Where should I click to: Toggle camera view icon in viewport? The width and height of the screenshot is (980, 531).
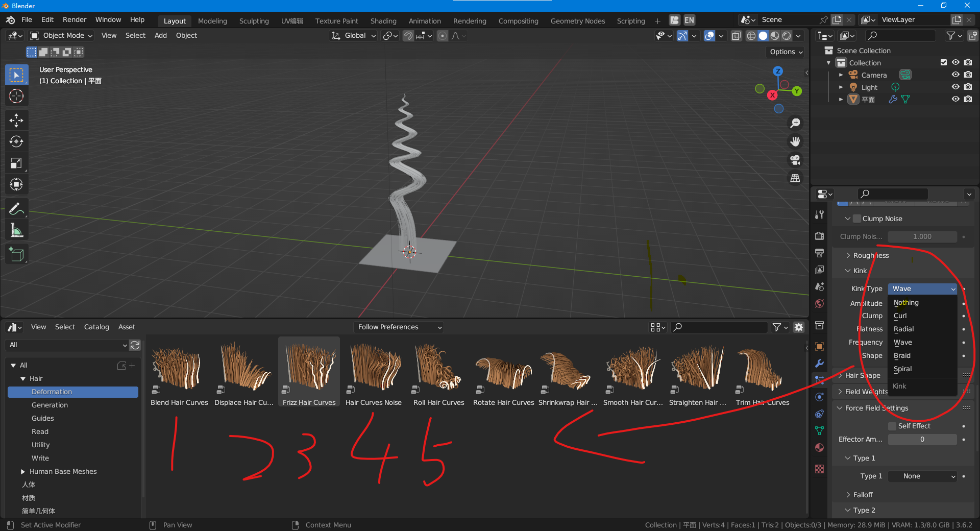coord(795,160)
